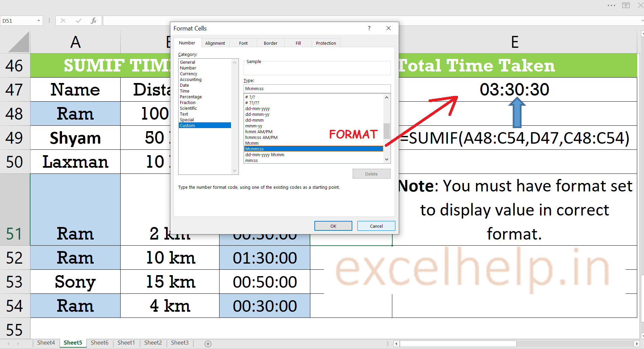
Task: Click the down arrow on the Type list
Action: tap(387, 159)
